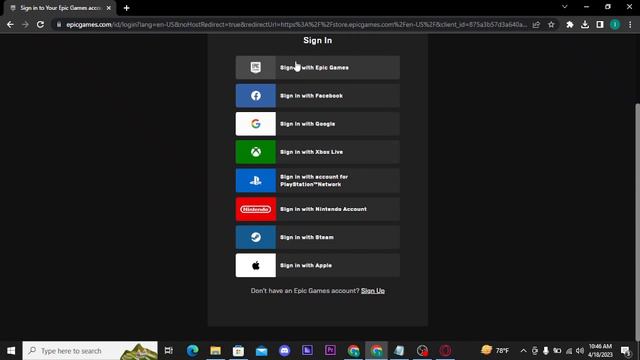
Task: Click the Apple logo icon
Action: [x=256, y=265]
